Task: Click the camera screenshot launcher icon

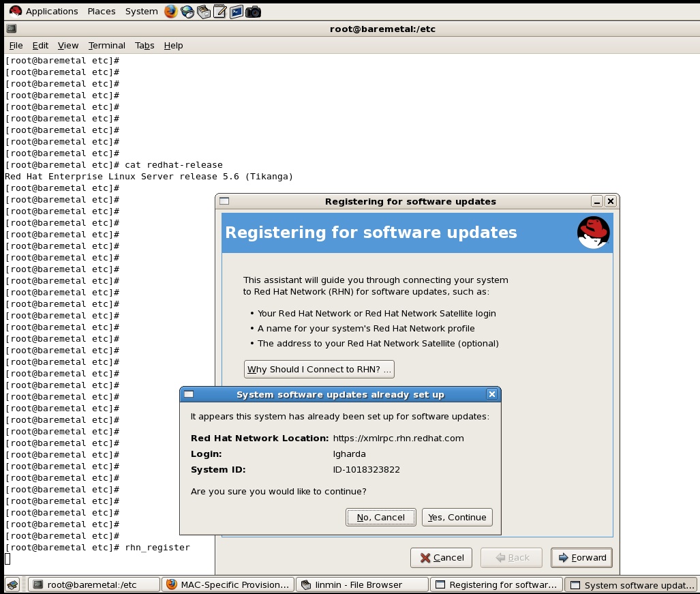Action: pos(253,12)
